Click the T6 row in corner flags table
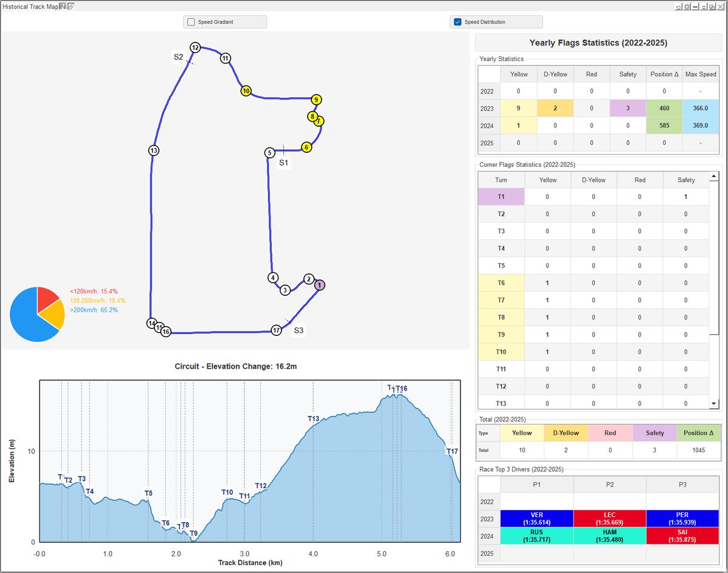Image resolution: width=728 pixels, height=573 pixels. point(593,283)
